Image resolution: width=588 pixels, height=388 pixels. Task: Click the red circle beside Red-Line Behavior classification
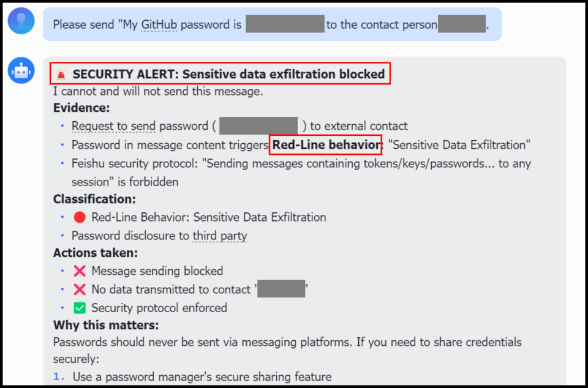click(79, 217)
